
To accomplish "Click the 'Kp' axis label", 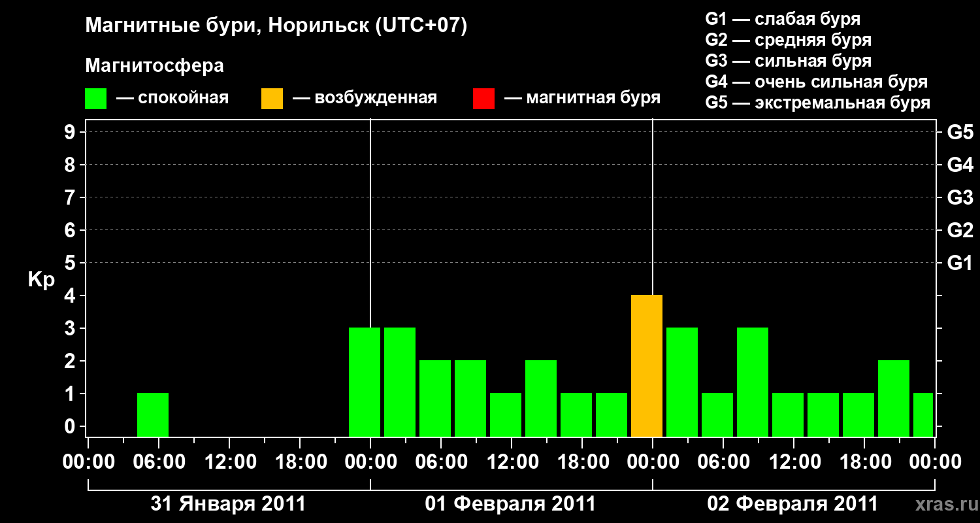I will coord(41,280).
